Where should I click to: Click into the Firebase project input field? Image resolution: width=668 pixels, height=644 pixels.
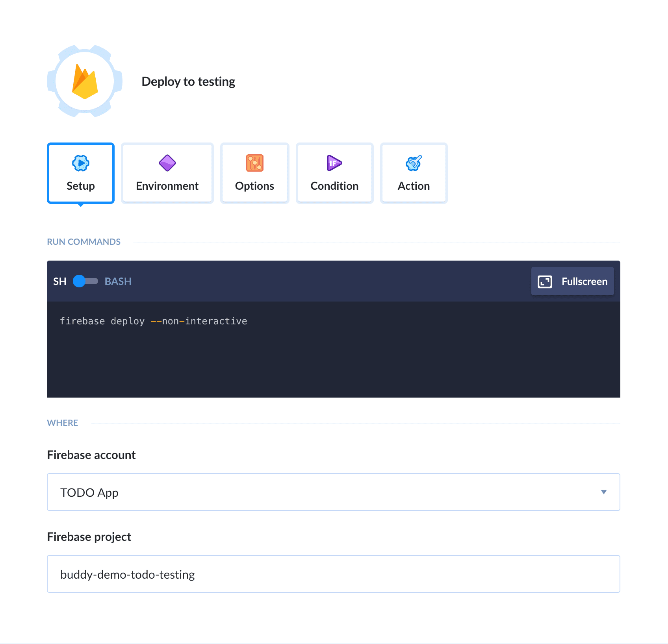tap(333, 574)
